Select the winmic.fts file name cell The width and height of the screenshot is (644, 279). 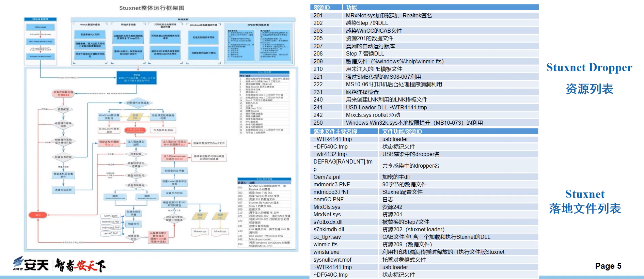pos(344,244)
